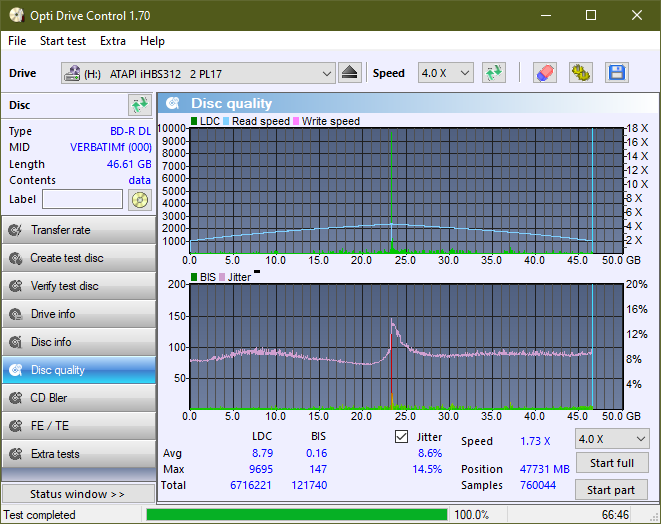Image resolution: width=661 pixels, height=524 pixels.
Task: Click the Write speed pink legend swatch
Action: click(296, 121)
